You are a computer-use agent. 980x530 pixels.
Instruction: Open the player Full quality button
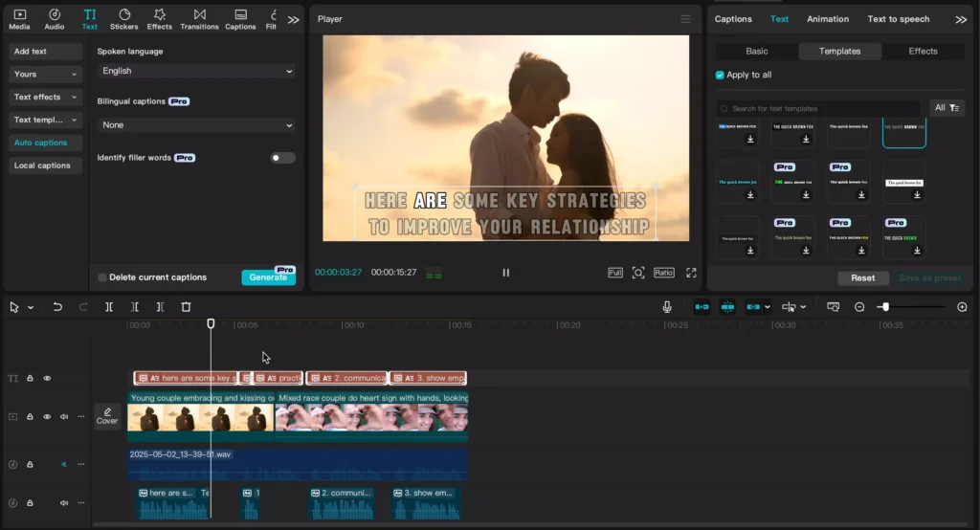click(x=615, y=273)
